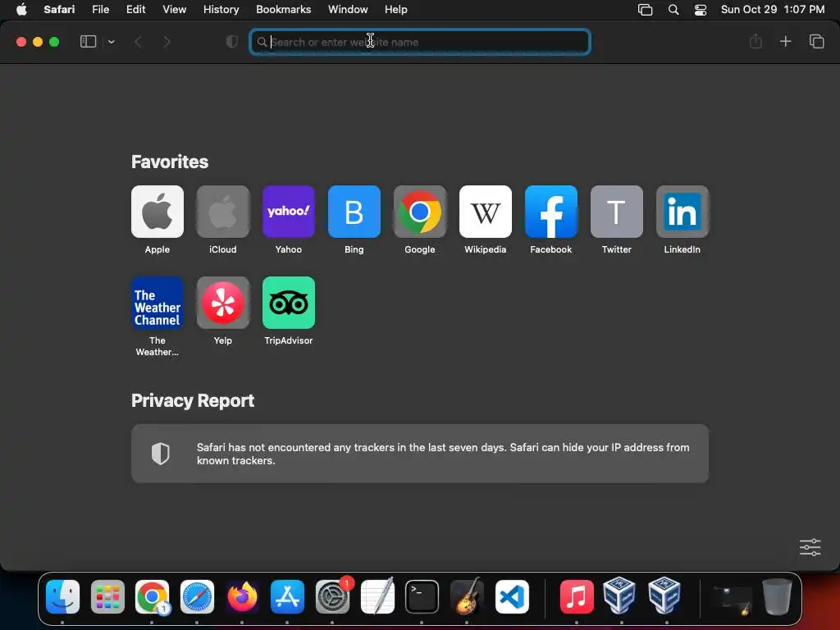
Task: Click the Stage Manager menu bar icon
Action: coord(645,10)
